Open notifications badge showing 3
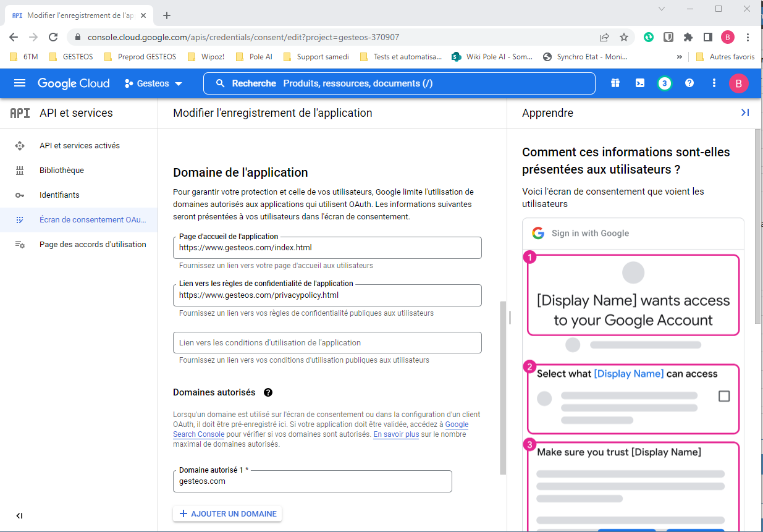Viewport: 763px width, 532px height. (664, 83)
